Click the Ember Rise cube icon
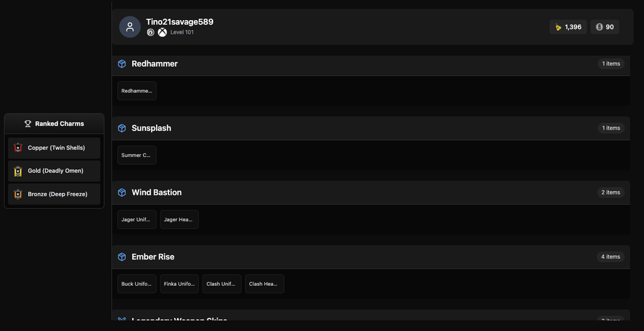 (x=122, y=257)
